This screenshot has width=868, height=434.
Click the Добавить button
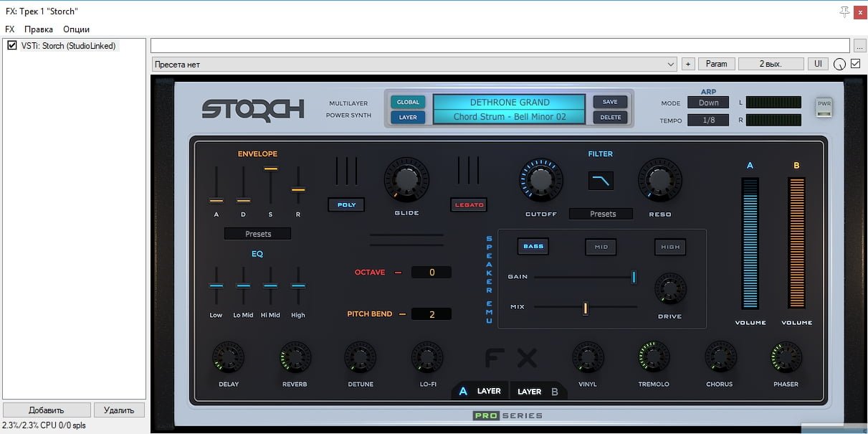[47, 410]
